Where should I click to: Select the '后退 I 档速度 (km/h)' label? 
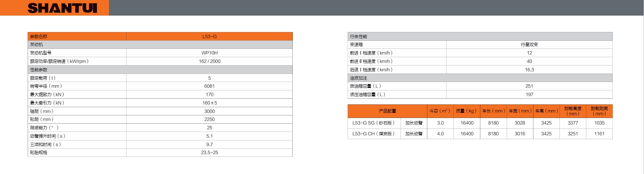(371, 70)
